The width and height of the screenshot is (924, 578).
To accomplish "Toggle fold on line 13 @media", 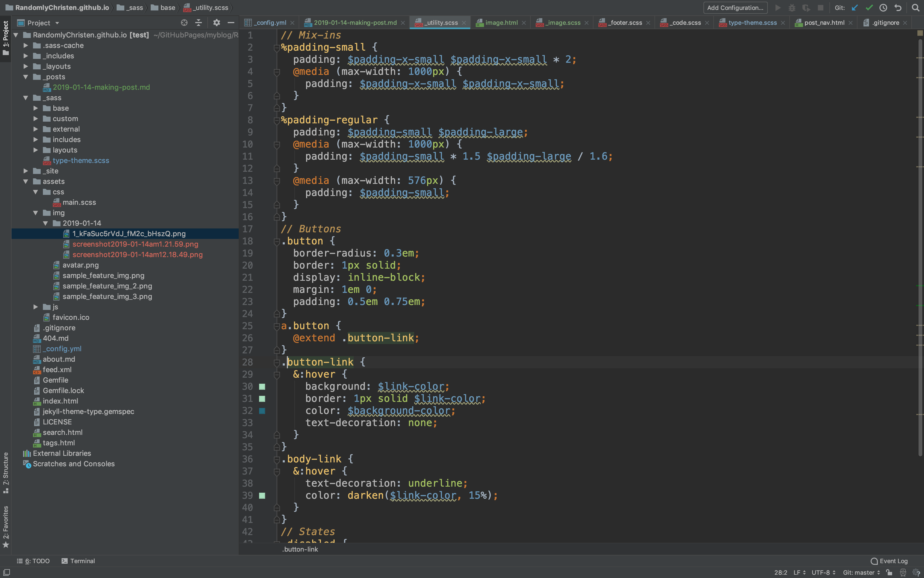I will click(277, 181).
